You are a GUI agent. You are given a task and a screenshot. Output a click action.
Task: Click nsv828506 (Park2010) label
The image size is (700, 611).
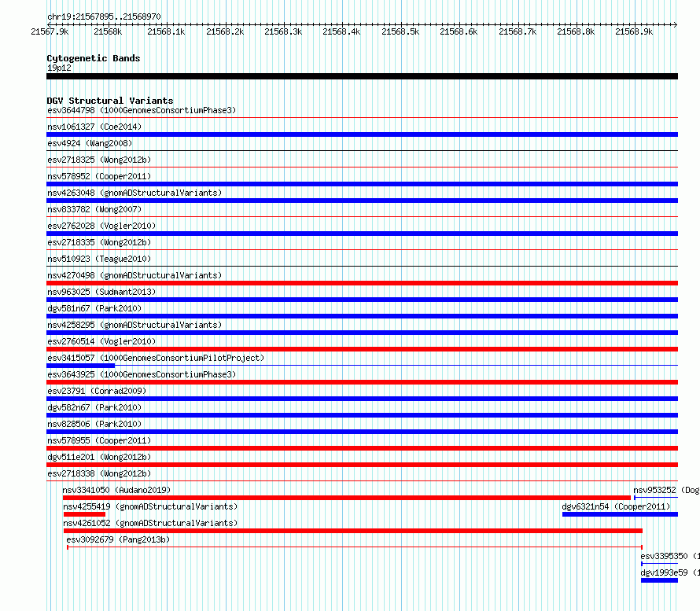(94, 424)
